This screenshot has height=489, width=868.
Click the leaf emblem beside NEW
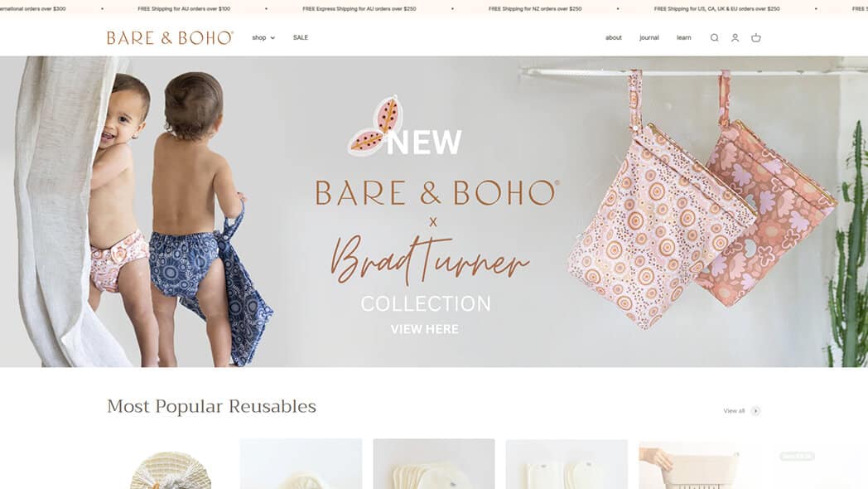pos(374,126)
